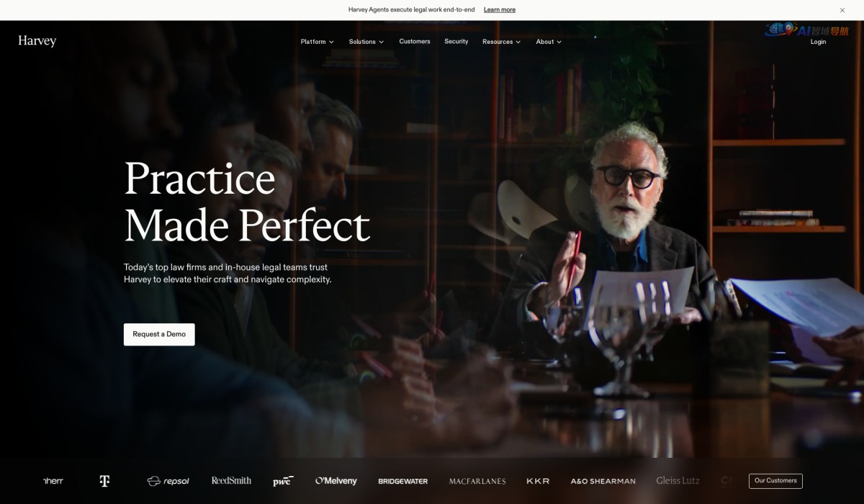Click the Request a Demo button
864x504 pixels.
tap(159, 334)
